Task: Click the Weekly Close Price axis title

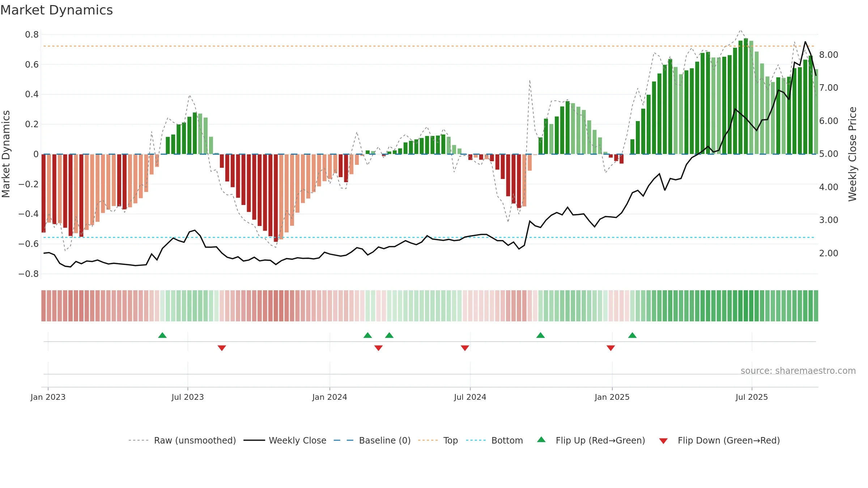Action: 852,154
